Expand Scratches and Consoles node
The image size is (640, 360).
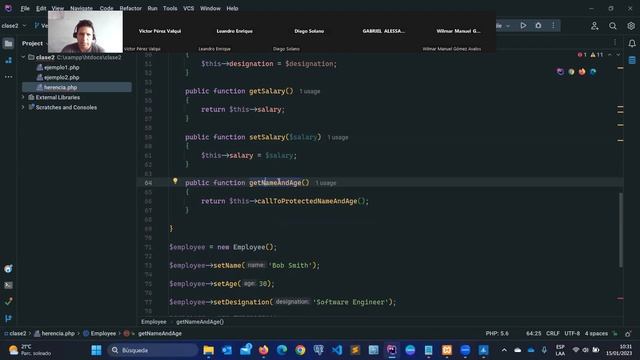pos(23,107)
